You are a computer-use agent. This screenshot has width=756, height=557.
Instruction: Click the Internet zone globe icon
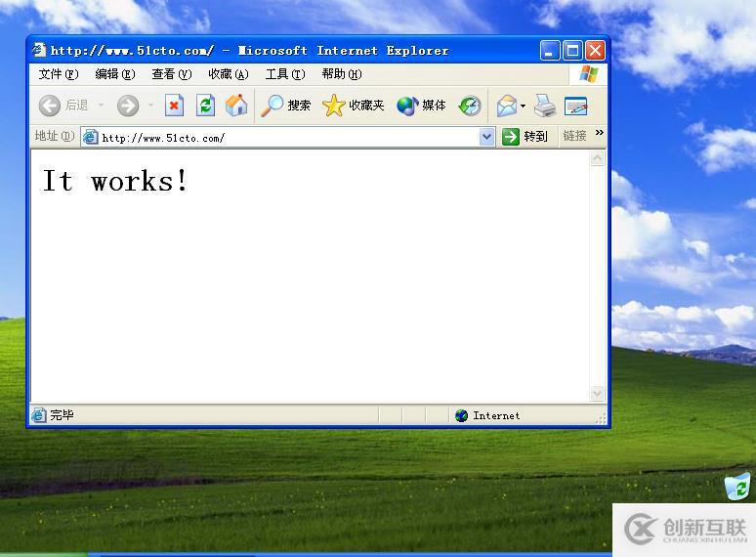(461, 415)
